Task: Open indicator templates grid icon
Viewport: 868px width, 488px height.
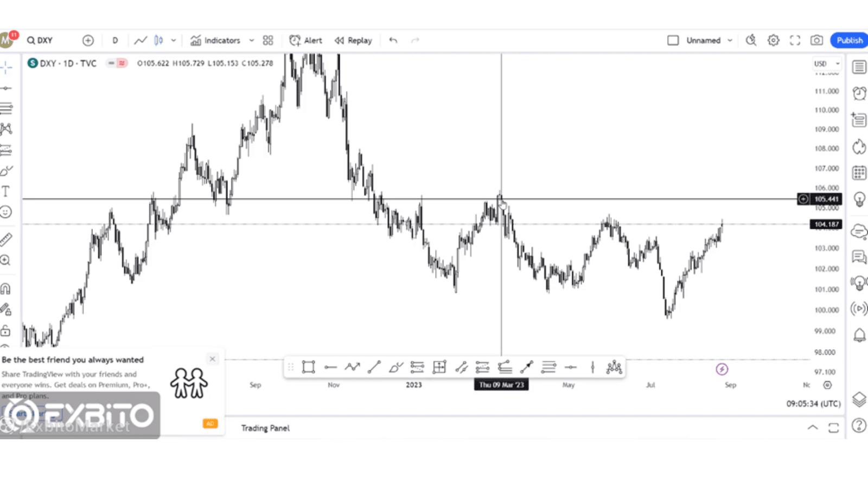Action: point(268,41)
